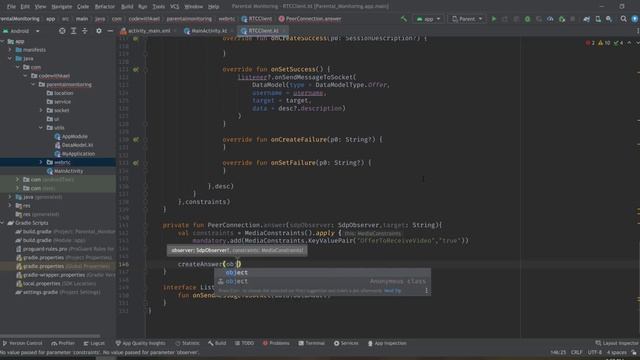Click the Profile app icon in toolbar
Screen dimensions: 640x360
[x=550, y=19]
